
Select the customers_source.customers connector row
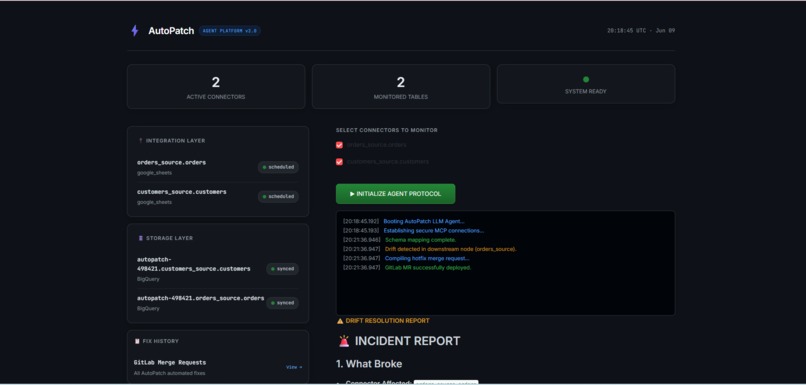[218, 196]
